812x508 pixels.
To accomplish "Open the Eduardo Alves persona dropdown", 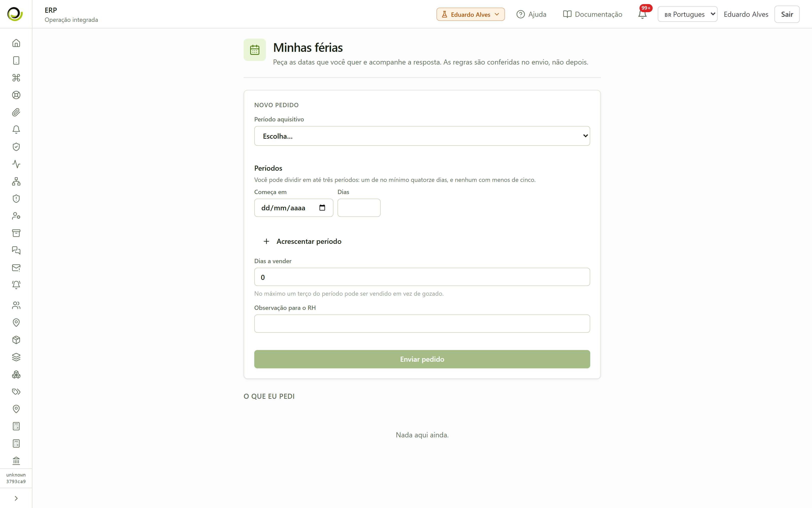I will (470, 14).
